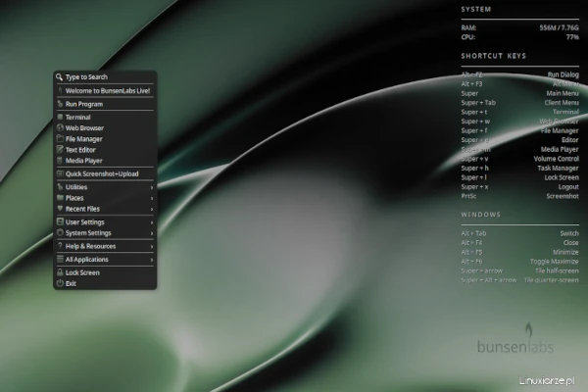Click the Media Player icon

60,160
